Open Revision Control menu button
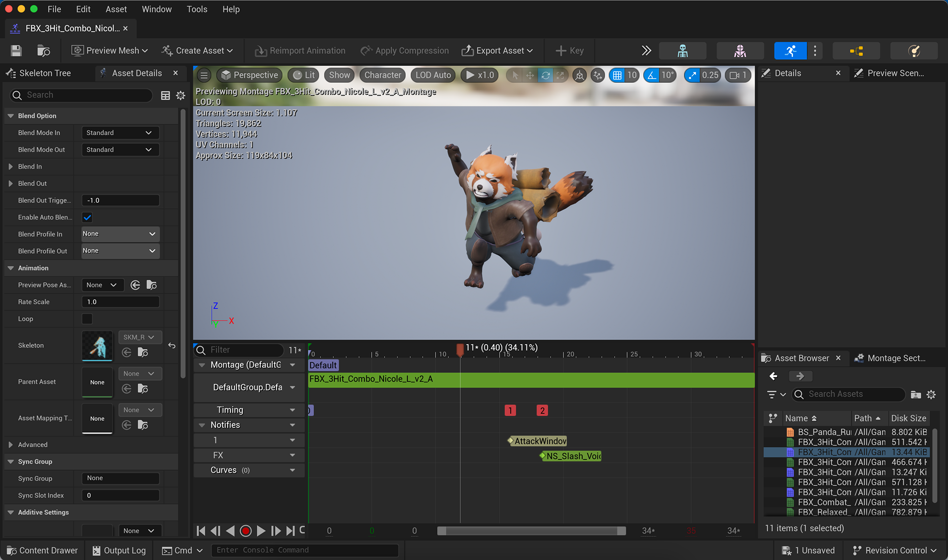 (895, 550)
